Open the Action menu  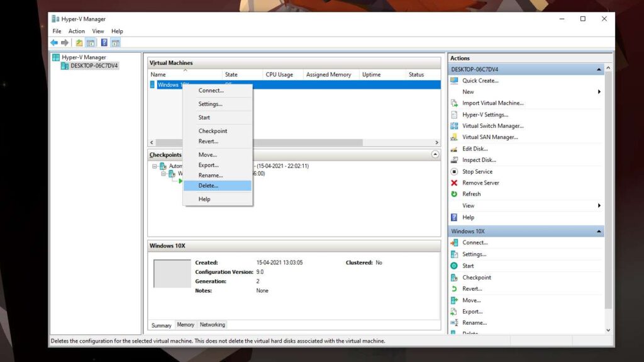(x=76, y=31)
